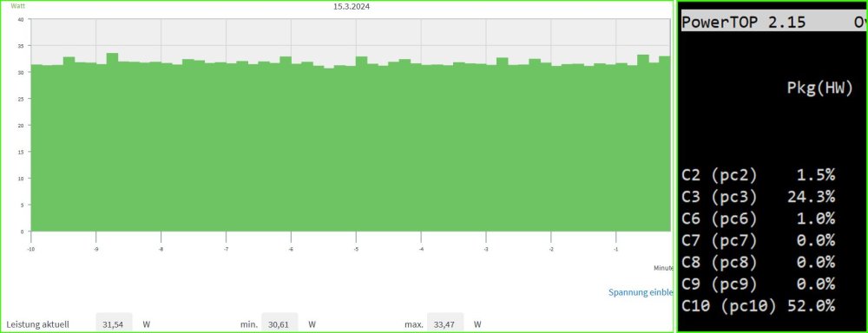Click the 'Leistung aktuell' label
Image resolution: width=868 pixels, height=333 pixels.
[x=37, y=324]
